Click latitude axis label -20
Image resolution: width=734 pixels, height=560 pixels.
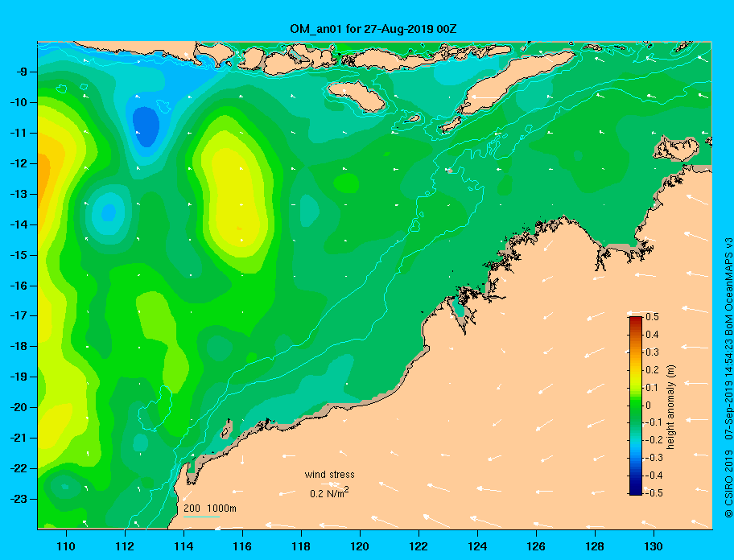pos(19,407)
